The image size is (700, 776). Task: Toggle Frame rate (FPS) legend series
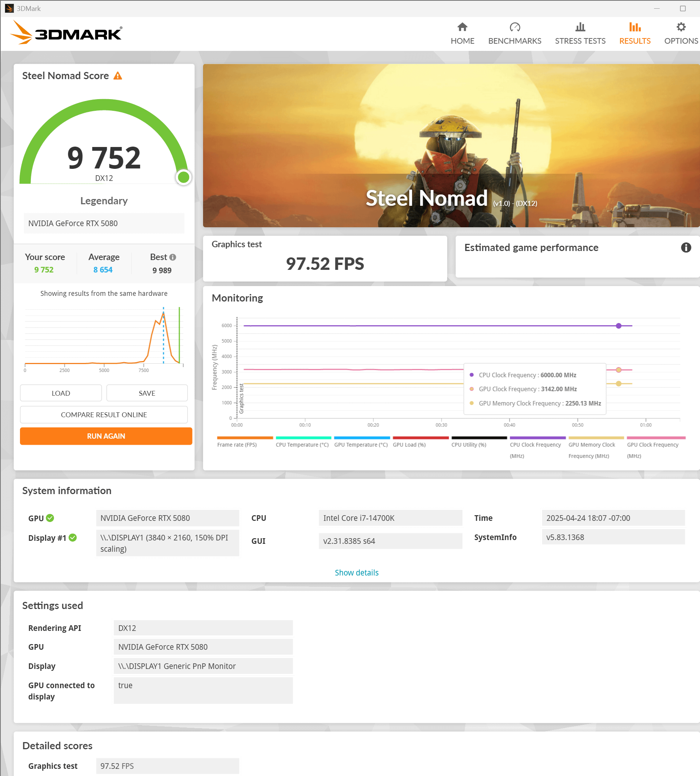[x=245, y=443]
